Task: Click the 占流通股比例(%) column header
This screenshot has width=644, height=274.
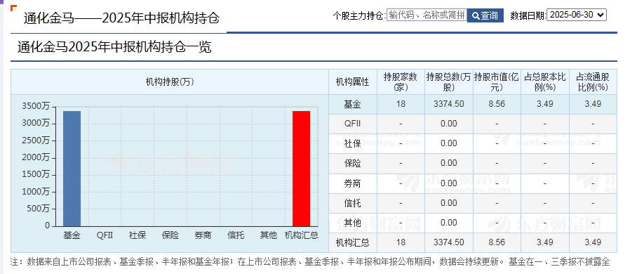Action: pyautogui.click(x=593, y=82)
